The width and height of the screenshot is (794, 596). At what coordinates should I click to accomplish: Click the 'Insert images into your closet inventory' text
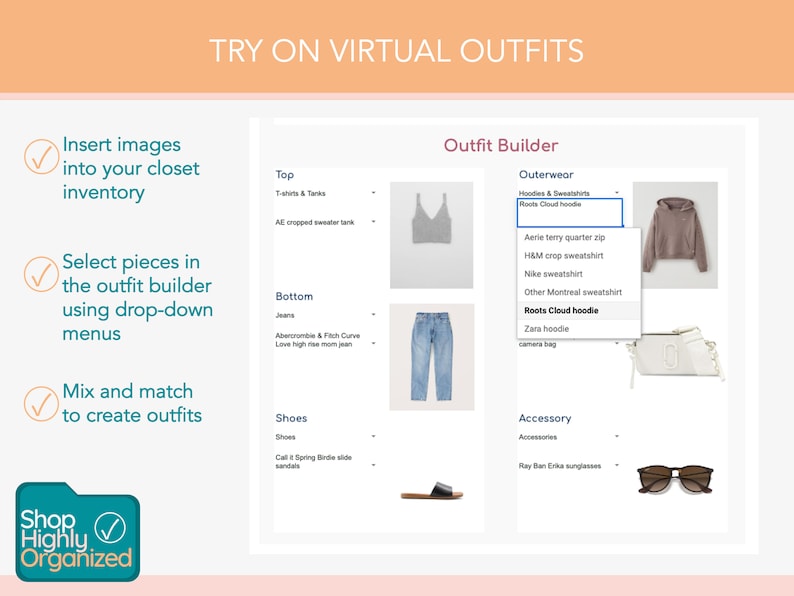[131, 169]
